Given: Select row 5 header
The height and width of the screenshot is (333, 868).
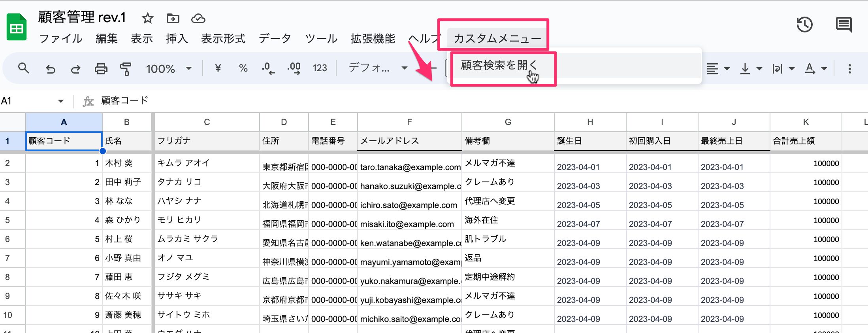Looking at the screenshot, I should 13,220.
